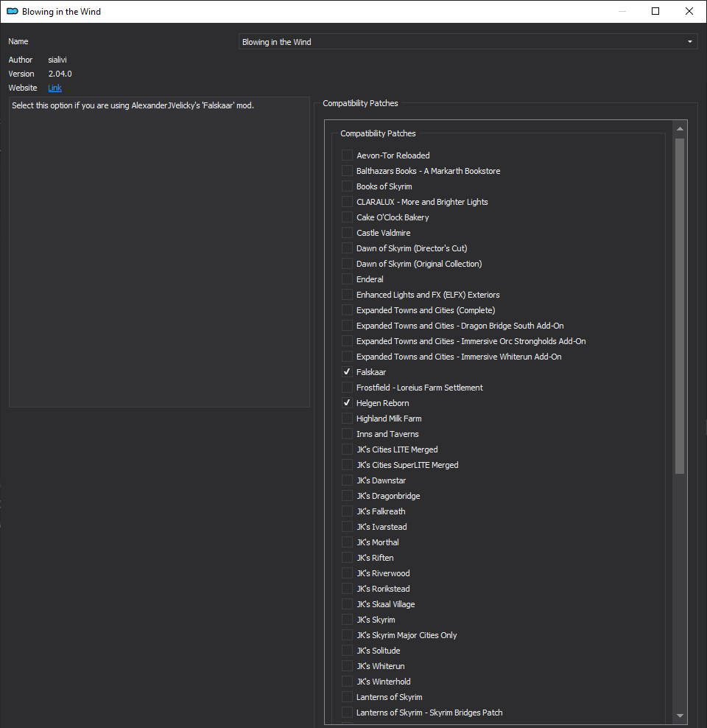
Task: Open the Name dropdown showing Blowing in the Wind
Action: 468,42
